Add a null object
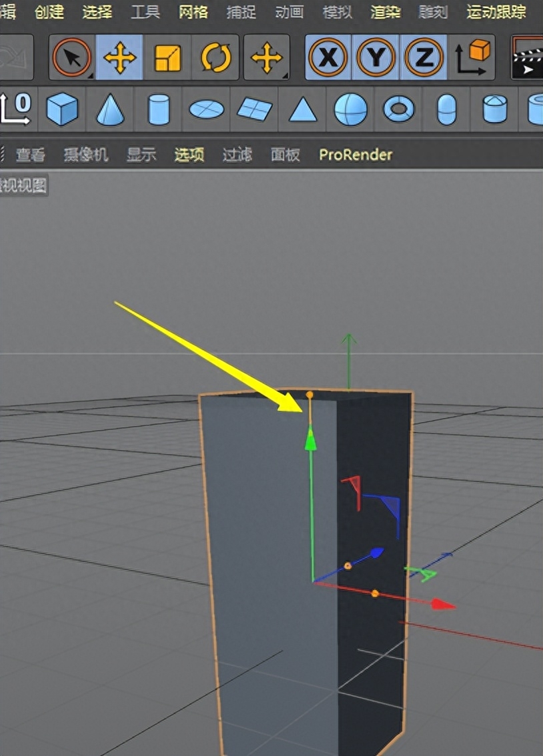The width and height of the screenshot is (543, 756). click(x=17, y=109)
